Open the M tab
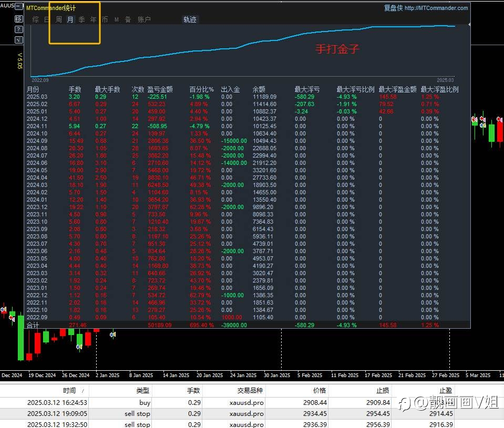The width and height of the screenshot is (504, 428). [117, 19]
